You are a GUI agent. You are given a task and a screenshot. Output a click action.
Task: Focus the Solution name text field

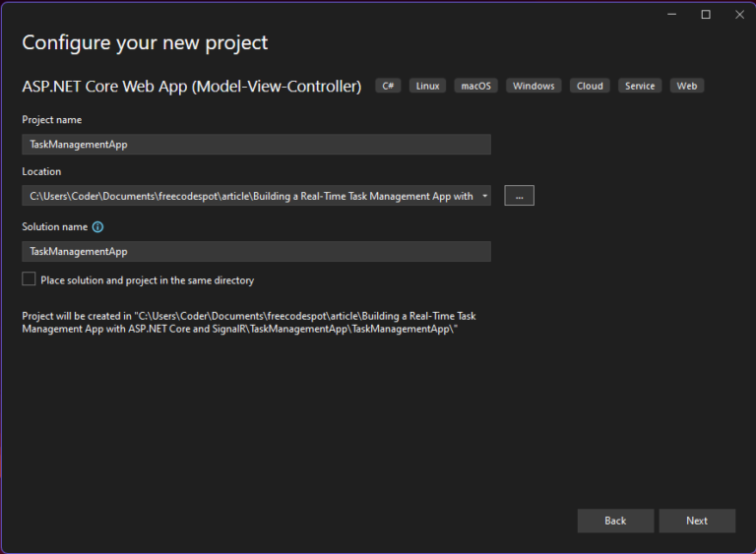point(257,252)
